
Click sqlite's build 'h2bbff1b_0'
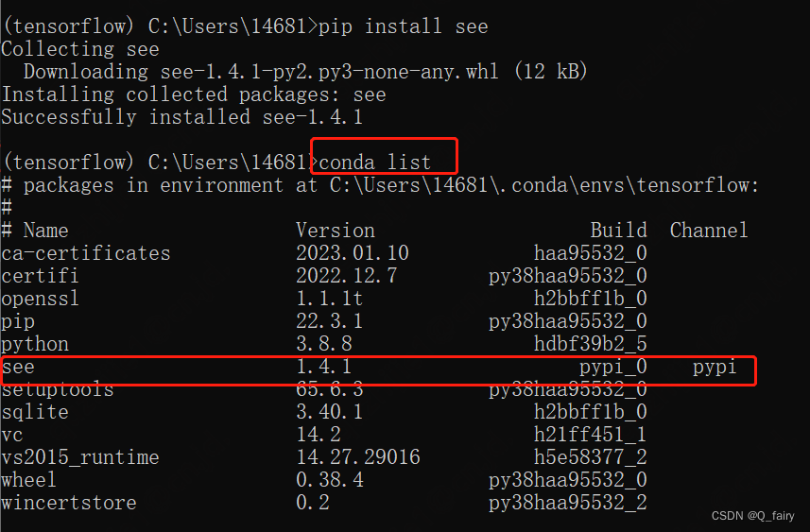coord(591,412)
